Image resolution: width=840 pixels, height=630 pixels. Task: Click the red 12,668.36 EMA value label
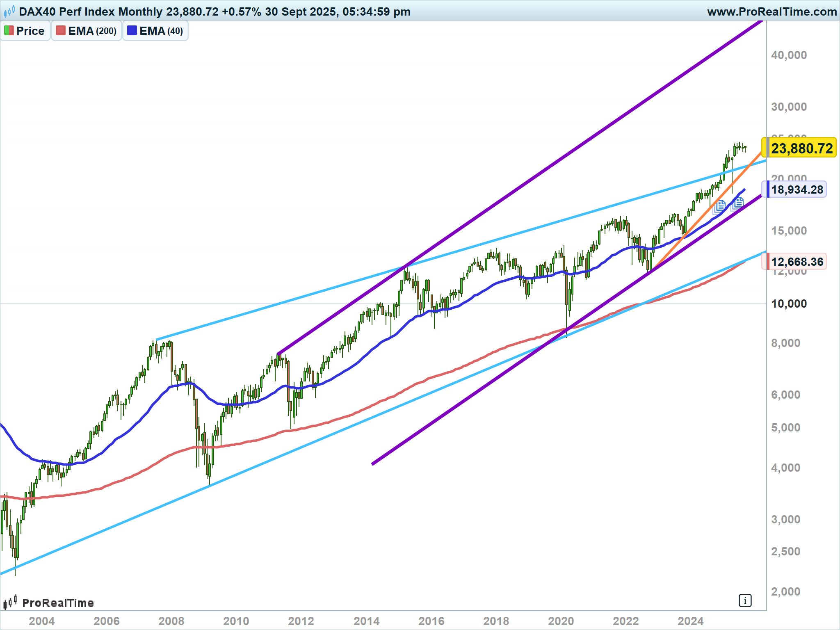tap(797, 262)
